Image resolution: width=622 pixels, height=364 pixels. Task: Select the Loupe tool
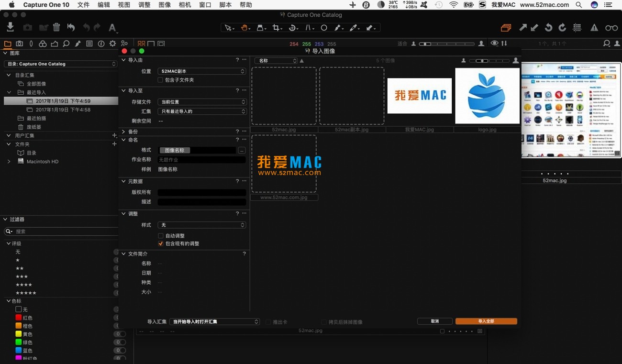coord(261,28)
